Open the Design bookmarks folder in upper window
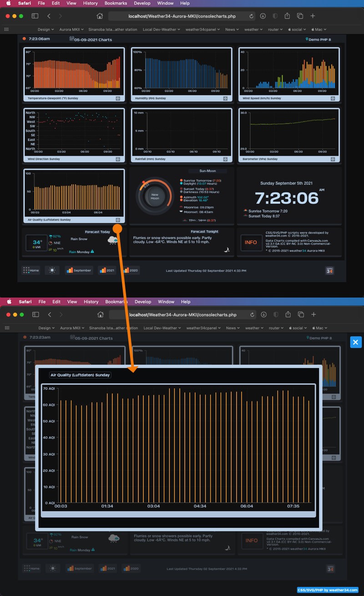 (45, 29)
